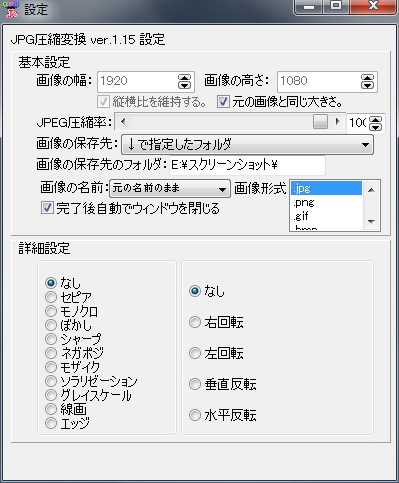Viewport: 399px width, 483px height.
Task: Open the 画像の名前 dropdown
Action: tap(170, 189)
